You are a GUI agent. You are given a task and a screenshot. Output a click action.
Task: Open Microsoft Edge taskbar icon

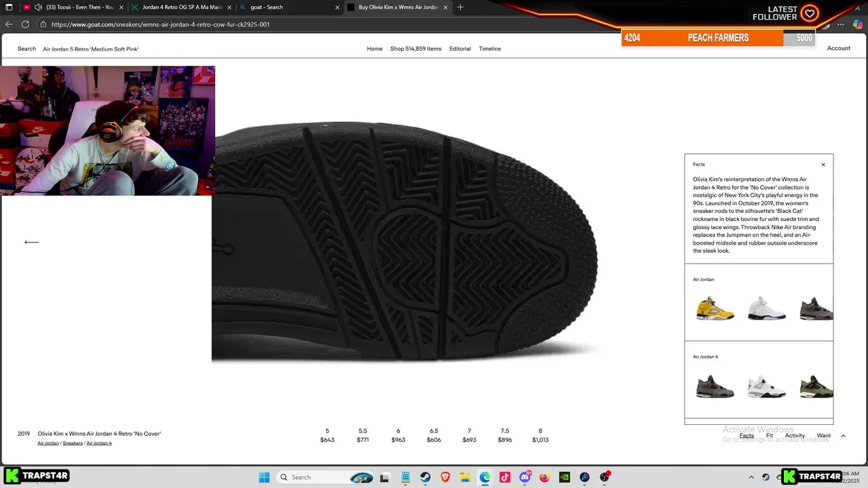tap(485, 477)
